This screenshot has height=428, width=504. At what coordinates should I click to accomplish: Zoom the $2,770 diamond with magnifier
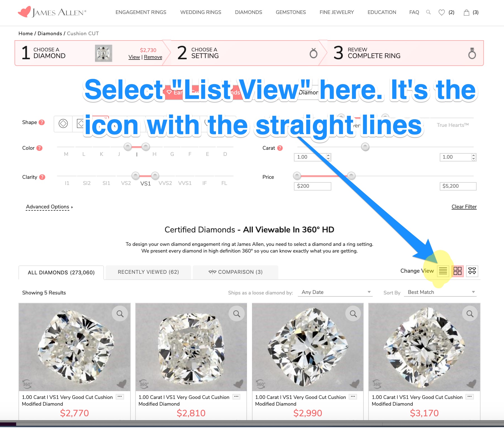120,314
